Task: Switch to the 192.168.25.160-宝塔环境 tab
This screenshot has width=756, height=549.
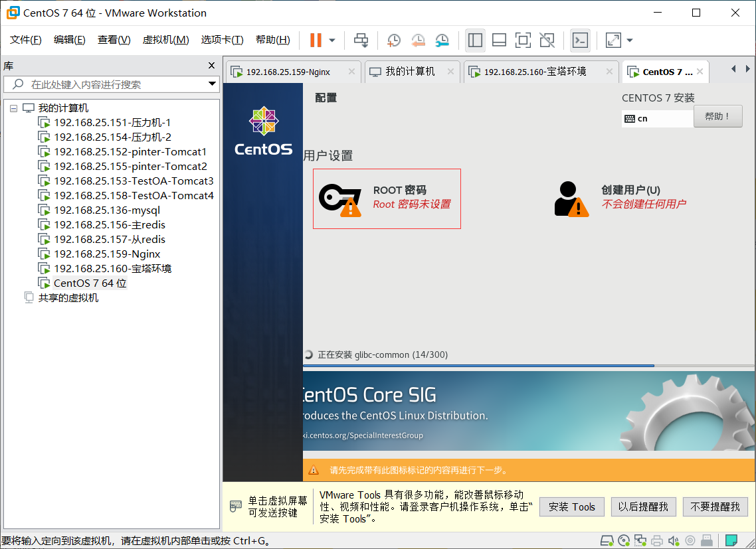Action: 535,71
